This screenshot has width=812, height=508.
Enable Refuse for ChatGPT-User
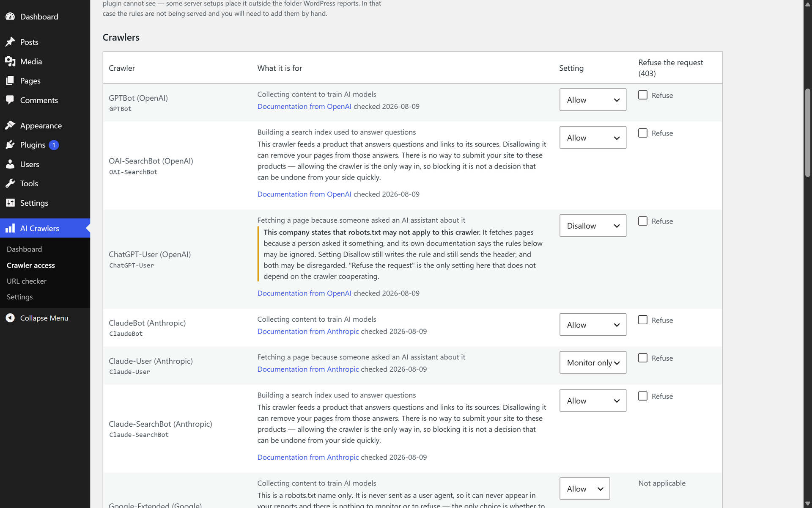click(x=643, y=221)
